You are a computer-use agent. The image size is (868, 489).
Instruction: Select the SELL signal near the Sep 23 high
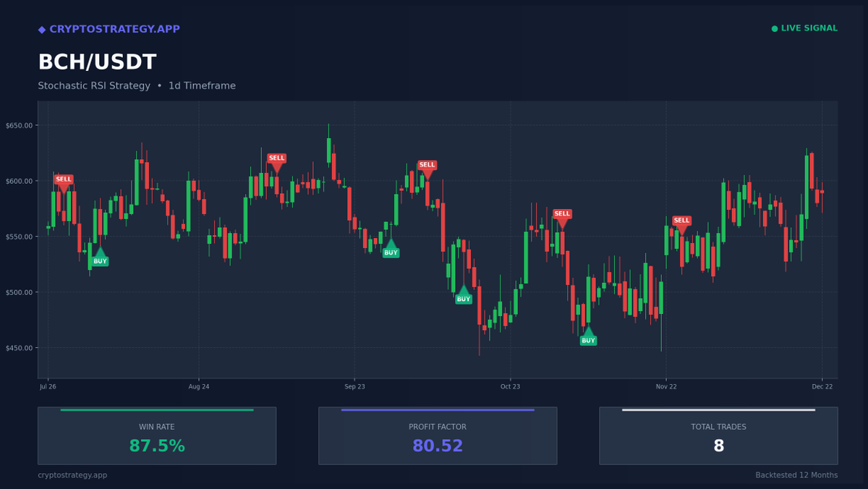(427, 166)
